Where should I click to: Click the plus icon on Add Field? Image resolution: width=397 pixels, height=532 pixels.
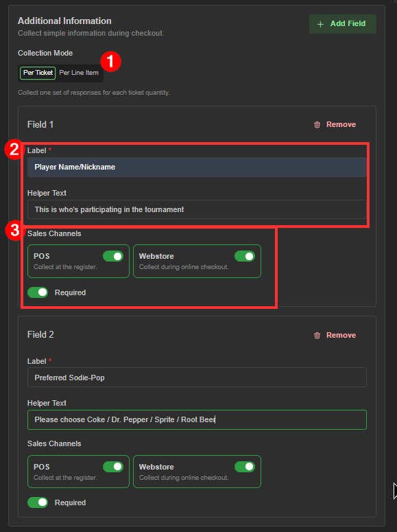pyautogui.click(x=320, y=24)
